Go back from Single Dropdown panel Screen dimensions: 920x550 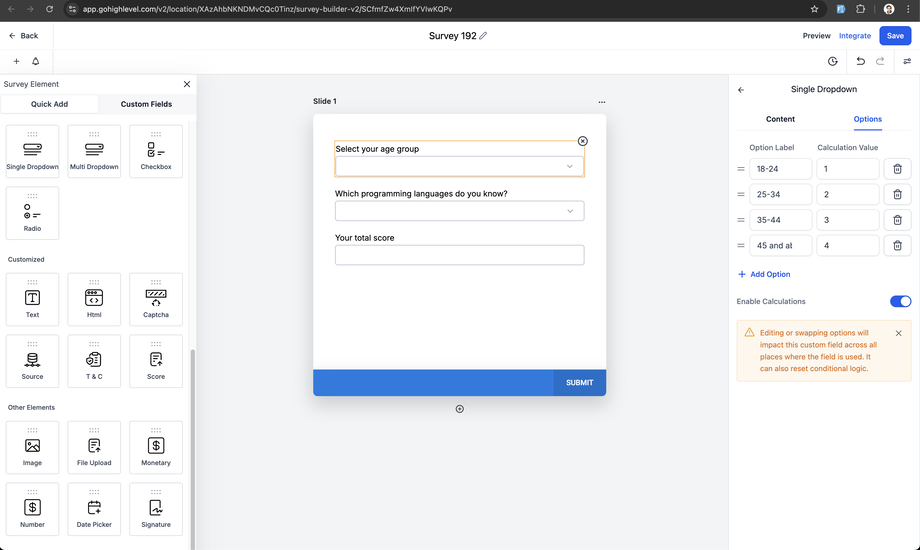pos(741,90)
